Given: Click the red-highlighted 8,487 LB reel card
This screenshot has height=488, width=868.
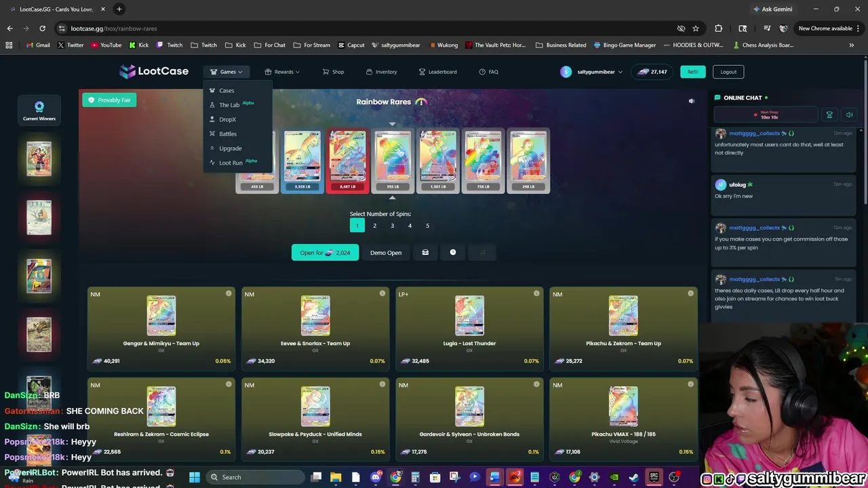Looking at the screenshot, I should tap(347, 161).
